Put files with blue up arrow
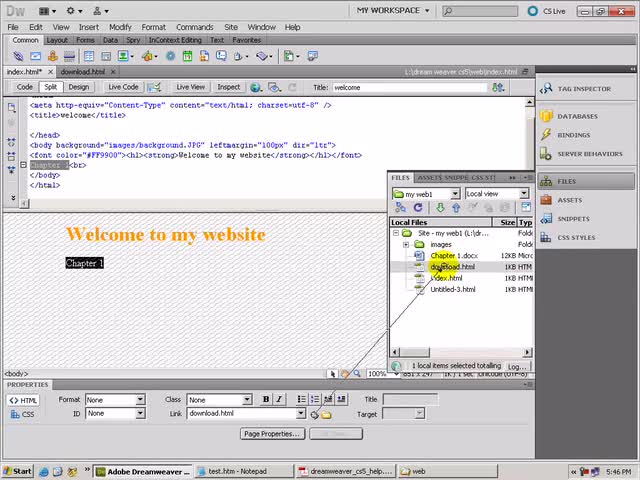 click(456, 208)
